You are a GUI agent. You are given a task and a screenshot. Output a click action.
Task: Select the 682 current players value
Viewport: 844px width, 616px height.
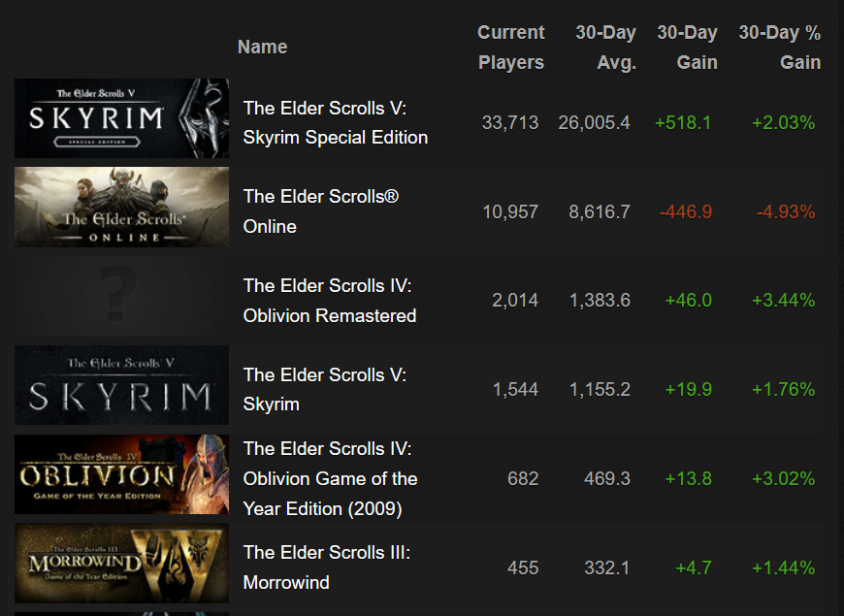click(x=523, y=478)
